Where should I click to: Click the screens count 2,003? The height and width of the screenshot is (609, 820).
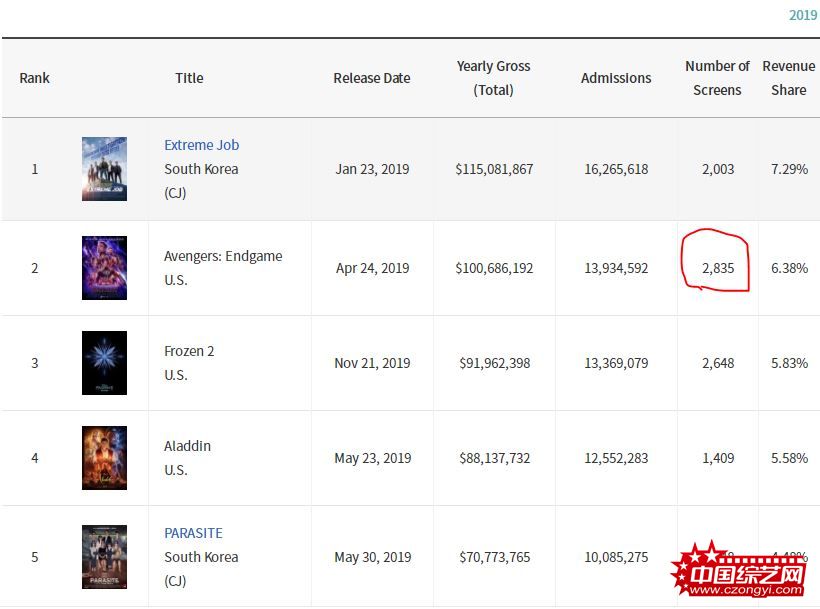coord(718,169)
